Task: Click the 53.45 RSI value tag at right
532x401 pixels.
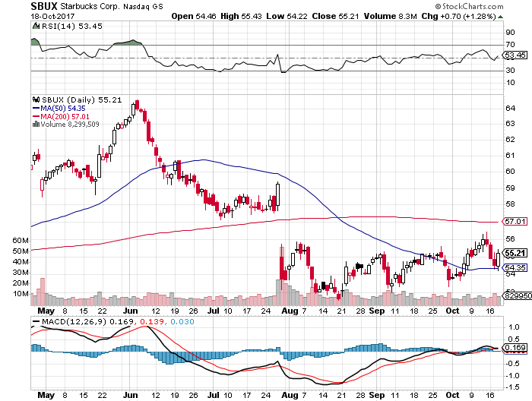Action: point(515,55)
